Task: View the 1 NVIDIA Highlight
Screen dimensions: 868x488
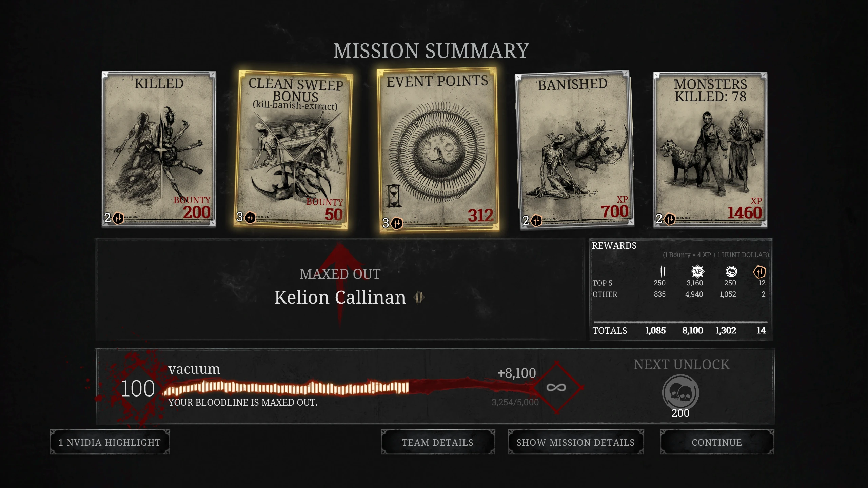Action: [110, 442]
